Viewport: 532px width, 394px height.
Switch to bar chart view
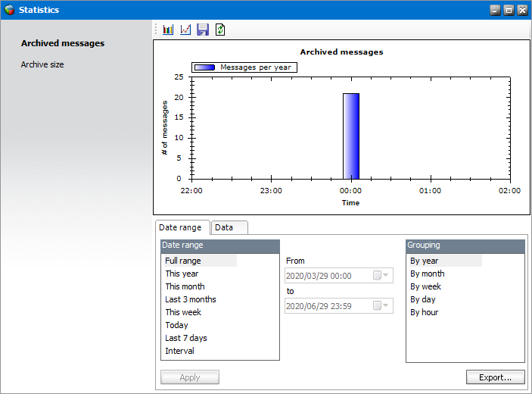click(x=168, y=30)
